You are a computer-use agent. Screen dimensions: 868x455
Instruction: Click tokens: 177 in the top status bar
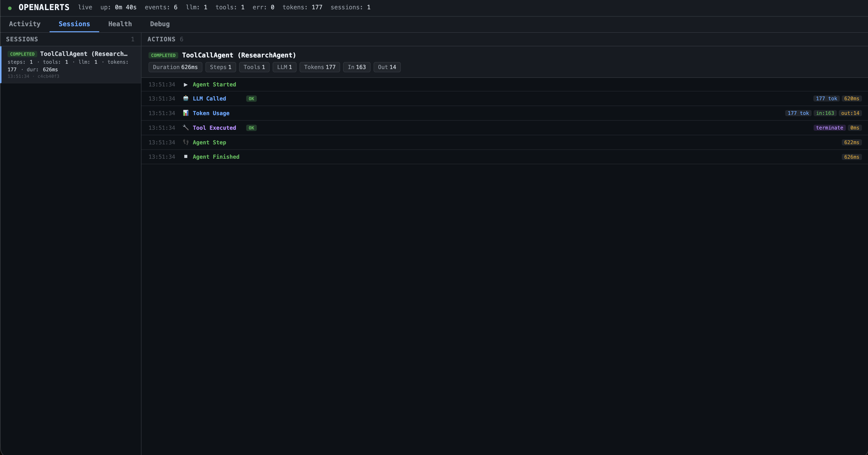[x=302, y=7]
